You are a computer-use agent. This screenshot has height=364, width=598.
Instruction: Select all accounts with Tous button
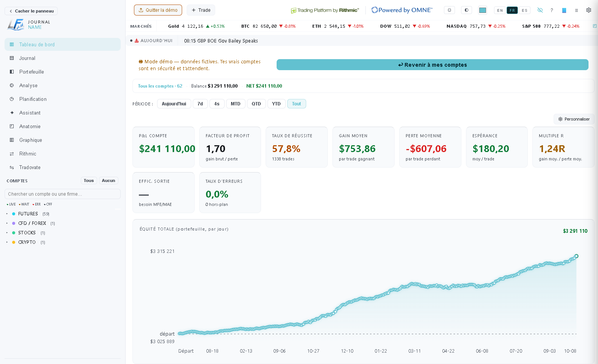tap(89, 180)
